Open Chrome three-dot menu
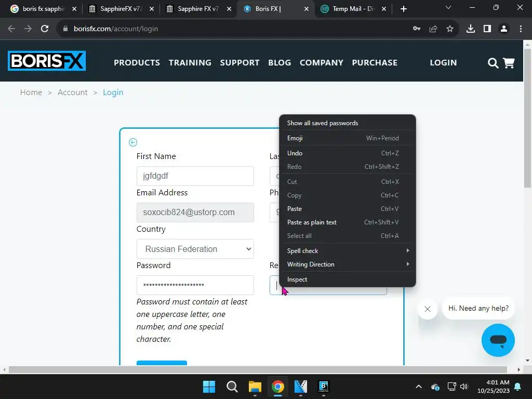 pos(521,29)
